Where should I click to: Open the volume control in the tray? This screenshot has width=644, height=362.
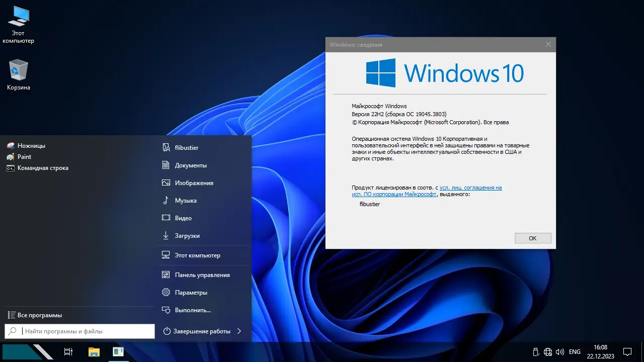560,352
